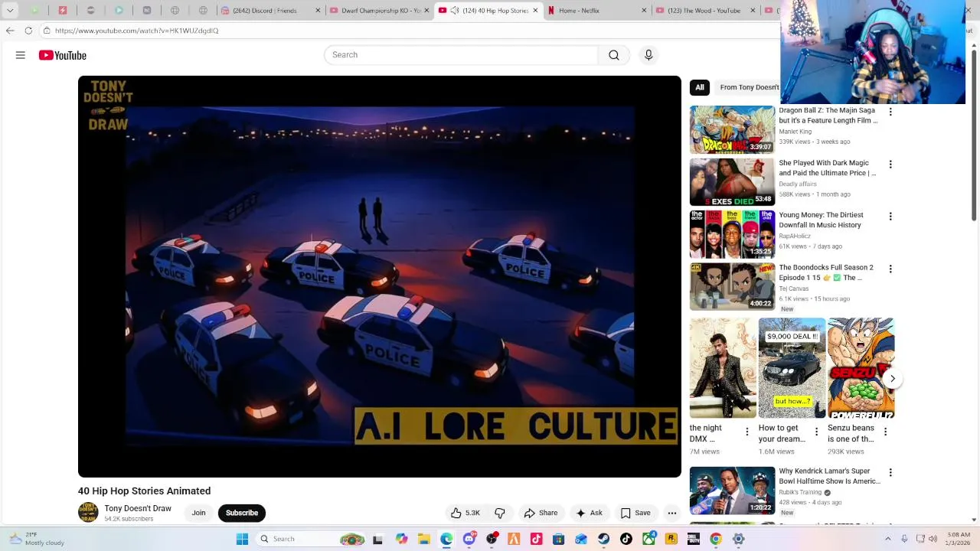This screenshot has width=980, height=551.
Task: Open options for Young Money Downfall video
Action: [x=890, y=217]
